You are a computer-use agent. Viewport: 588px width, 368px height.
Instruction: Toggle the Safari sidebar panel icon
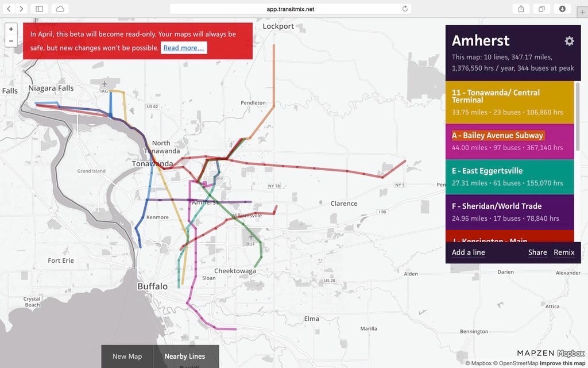(39, 9)
